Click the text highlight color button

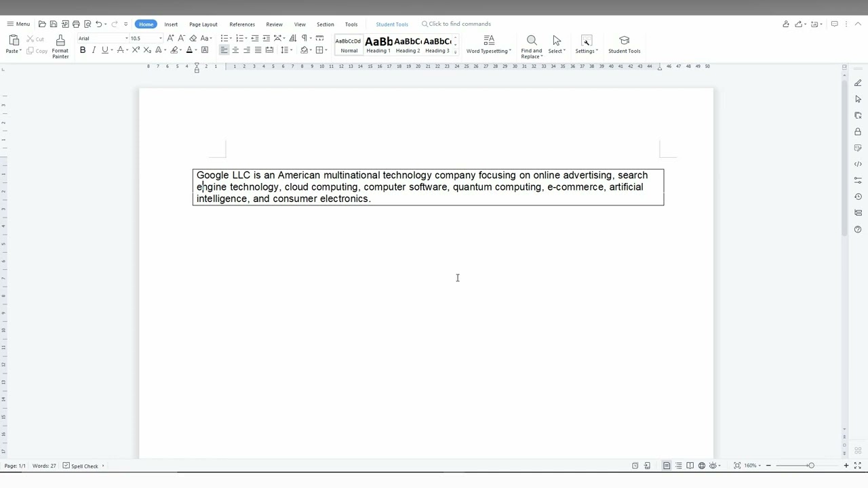(x=174, y=50)
